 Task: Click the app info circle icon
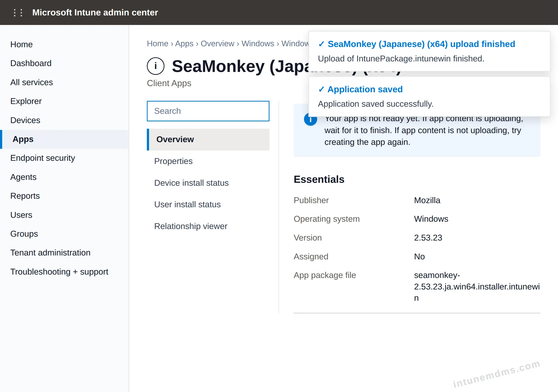156,66
